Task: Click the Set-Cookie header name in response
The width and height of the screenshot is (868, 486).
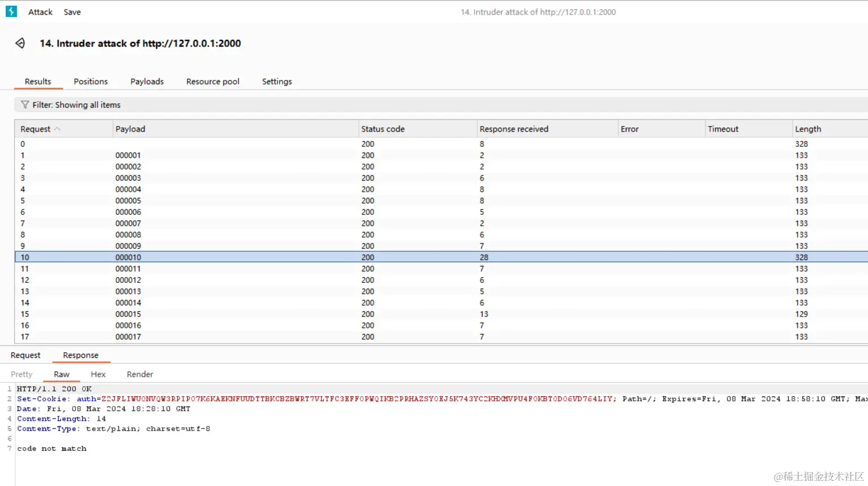Action: 43,399
